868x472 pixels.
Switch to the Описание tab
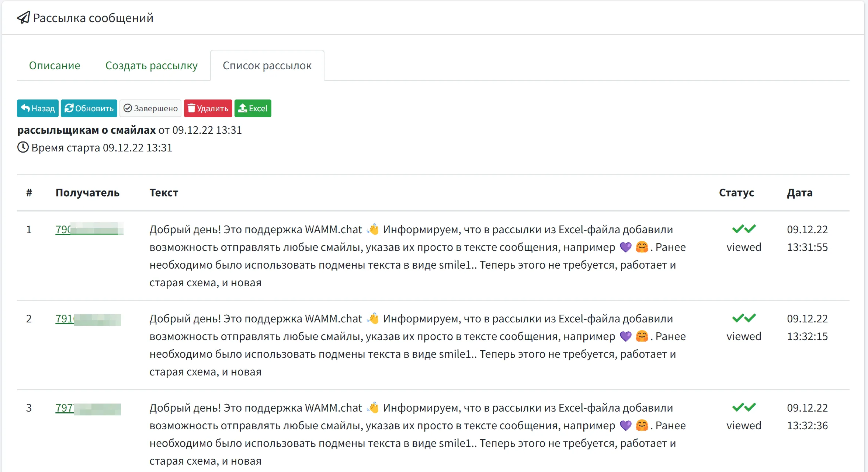coord(55,66)
